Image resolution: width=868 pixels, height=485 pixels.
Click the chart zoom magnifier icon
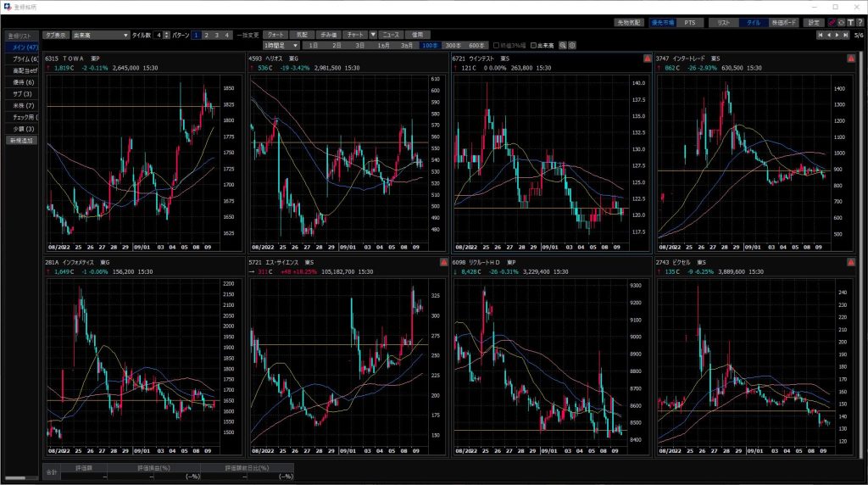click(563, 45)
